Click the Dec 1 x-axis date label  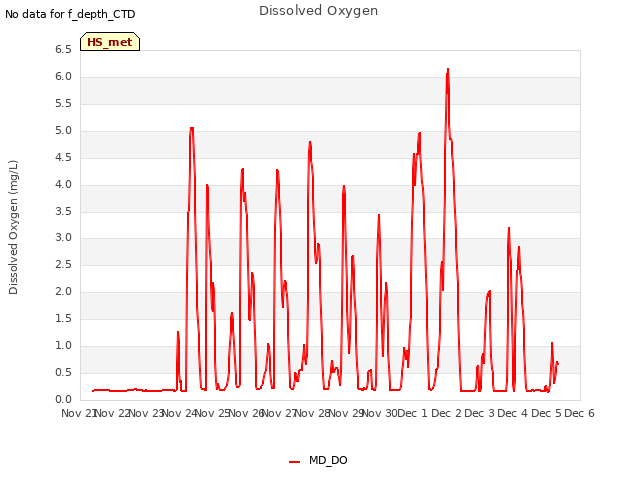412,413
